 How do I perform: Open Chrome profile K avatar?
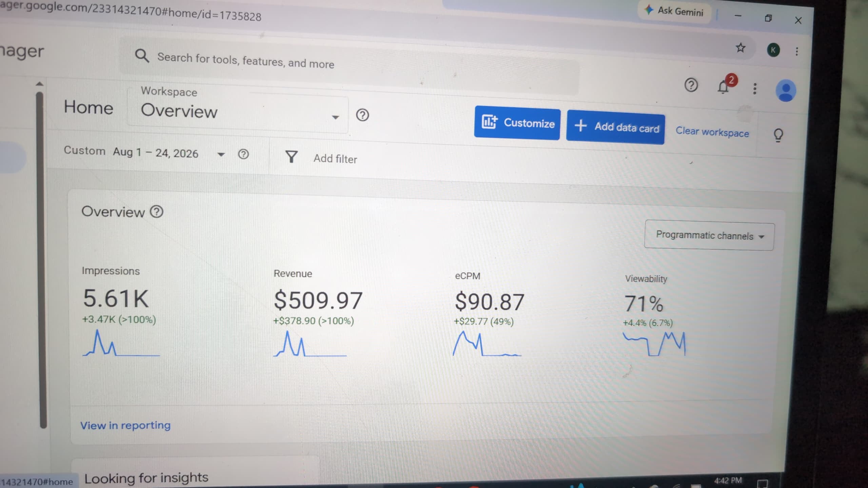[x=773, y=50]
